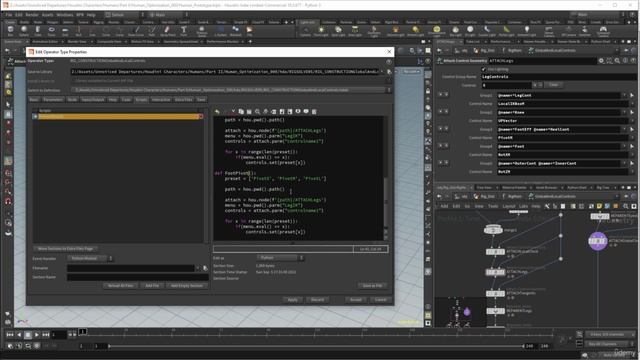The width and height of the screenshot is (640, 360).
Task: Switch to the Parameters tab in dialog
Action: [x=53, y=100]
